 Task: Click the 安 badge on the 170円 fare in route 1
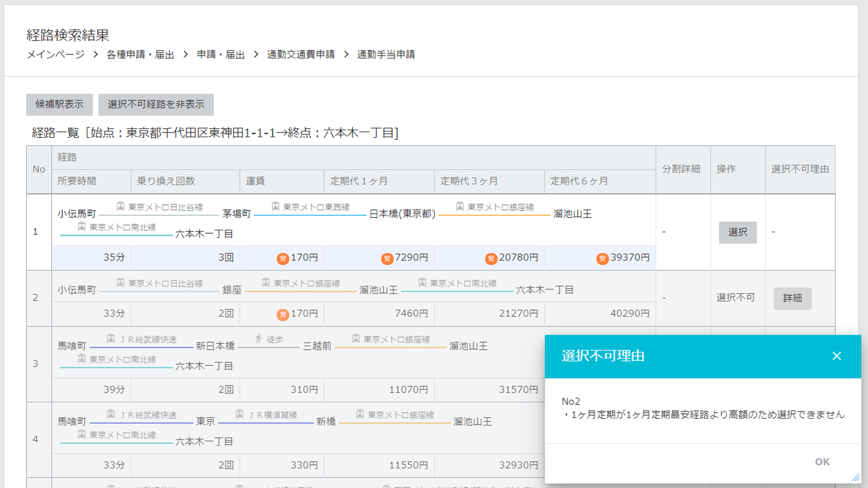[x=282, y=258]
